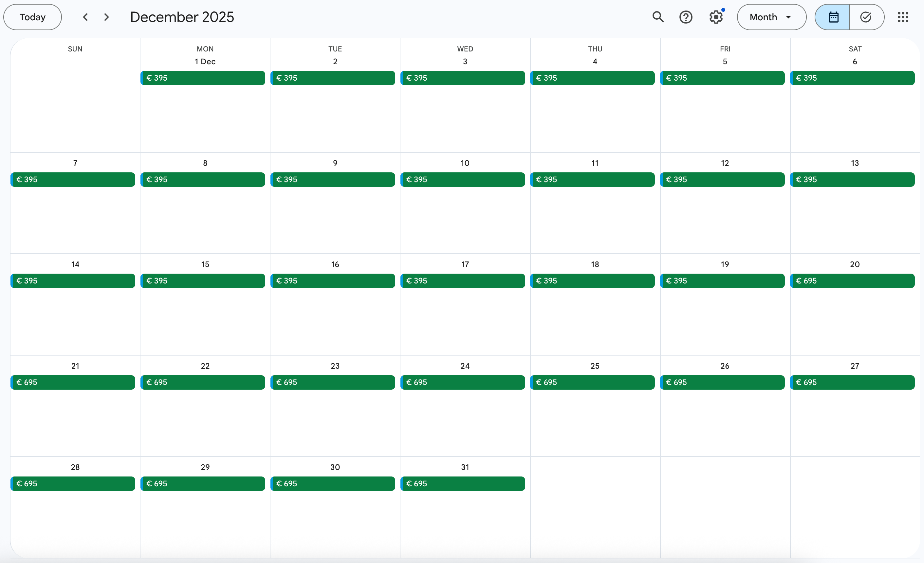This screenshot has width=924, height=563.
Task: Open € 695 event on December 26
Action: [x=722, y=382]
